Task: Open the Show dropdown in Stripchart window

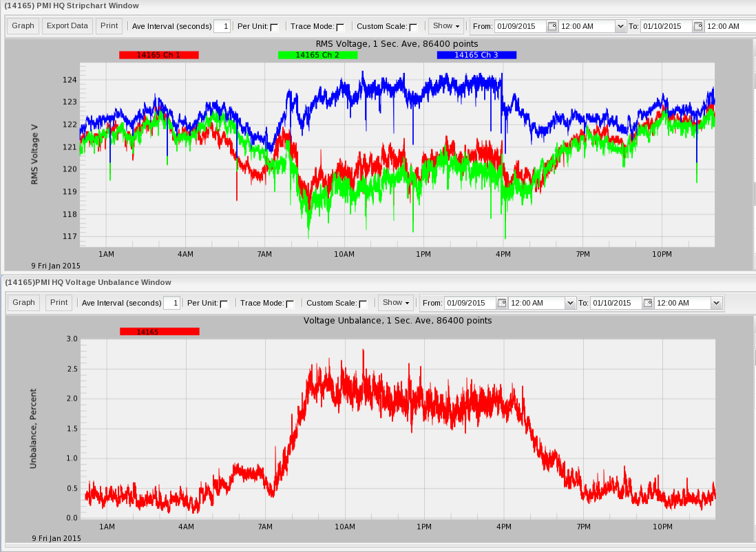Action: tap(446, 26)
